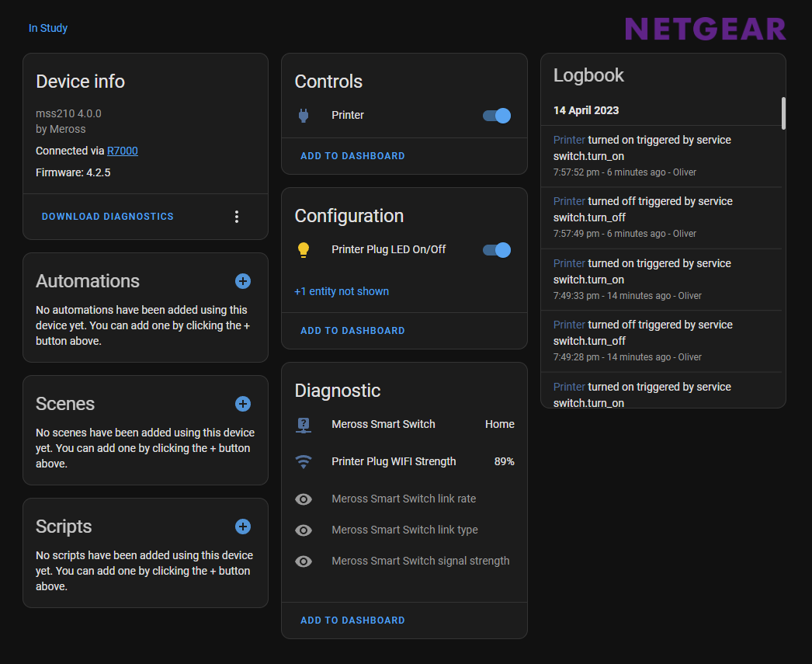This screenshot has width=812, height=664.
Task: Open the three-dot menu in Device info
Action: click(238, 217)
